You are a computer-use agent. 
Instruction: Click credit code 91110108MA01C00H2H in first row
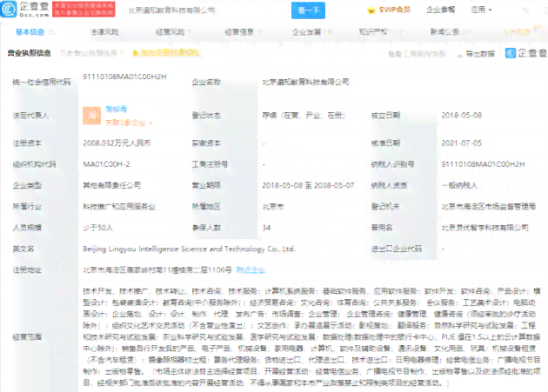click(x=124, y=76)
